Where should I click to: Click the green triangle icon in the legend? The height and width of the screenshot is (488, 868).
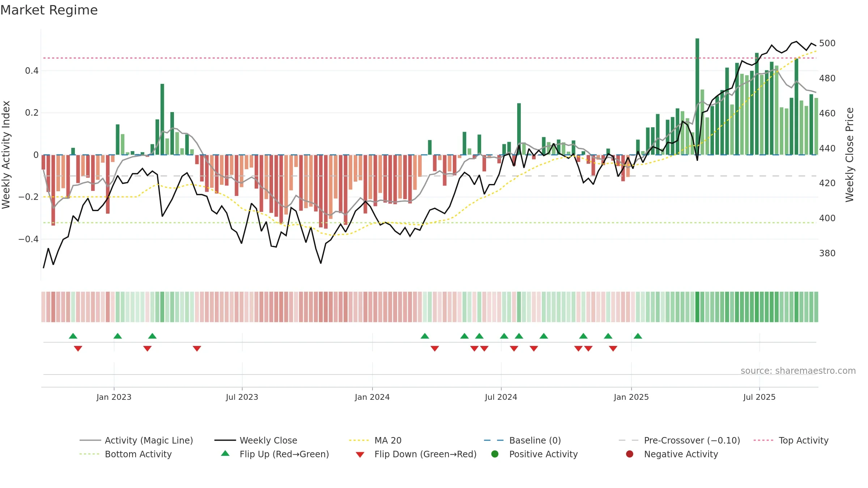pyautogui.click(x=225, y=453)
